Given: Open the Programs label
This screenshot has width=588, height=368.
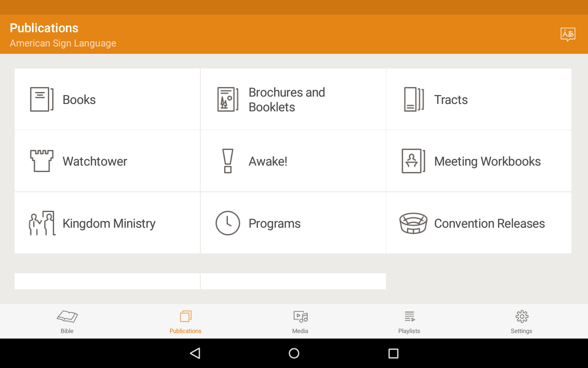Looking at the screenshot, I should click(x=275, y=224).
